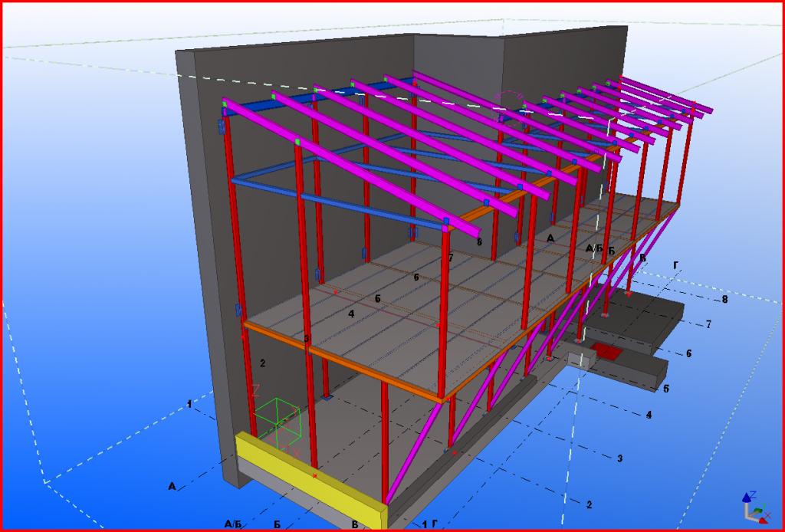
Task: Click grid label А/Б below the yellow beam
Action: pyautogui.click(x=233, y=524)
